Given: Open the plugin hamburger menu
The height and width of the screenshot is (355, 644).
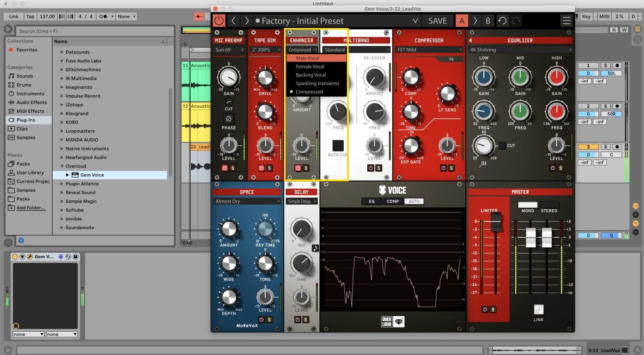Looking at the screenshot, I should pos(566,20).
